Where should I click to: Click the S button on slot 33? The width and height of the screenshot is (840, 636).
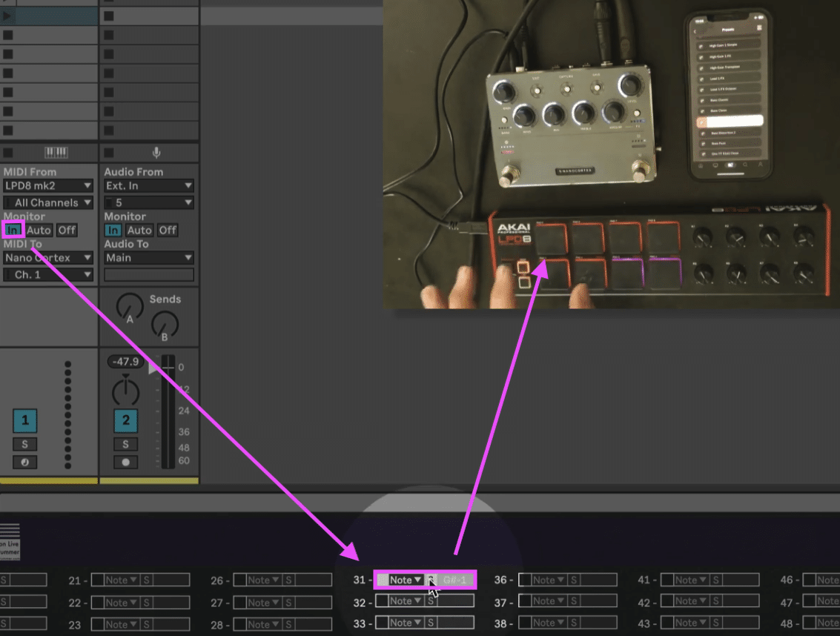431,623
